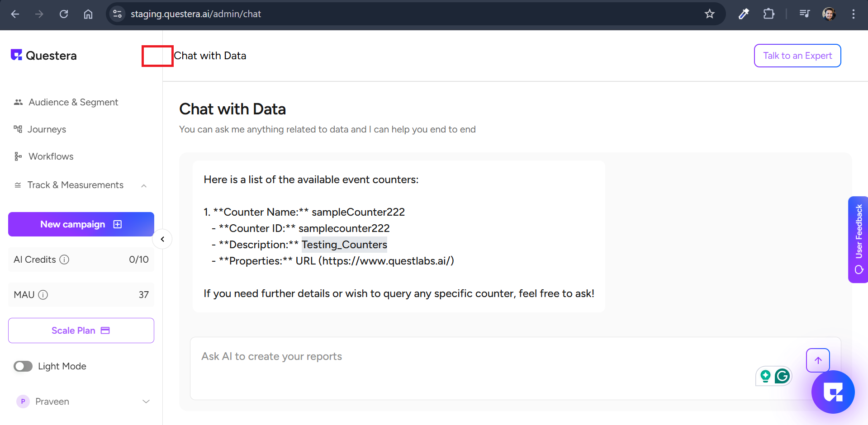The image size is (868, 425).
Task: Toggle the Light Mode switch
Action: pyautogui.click(x=23, y=366)
